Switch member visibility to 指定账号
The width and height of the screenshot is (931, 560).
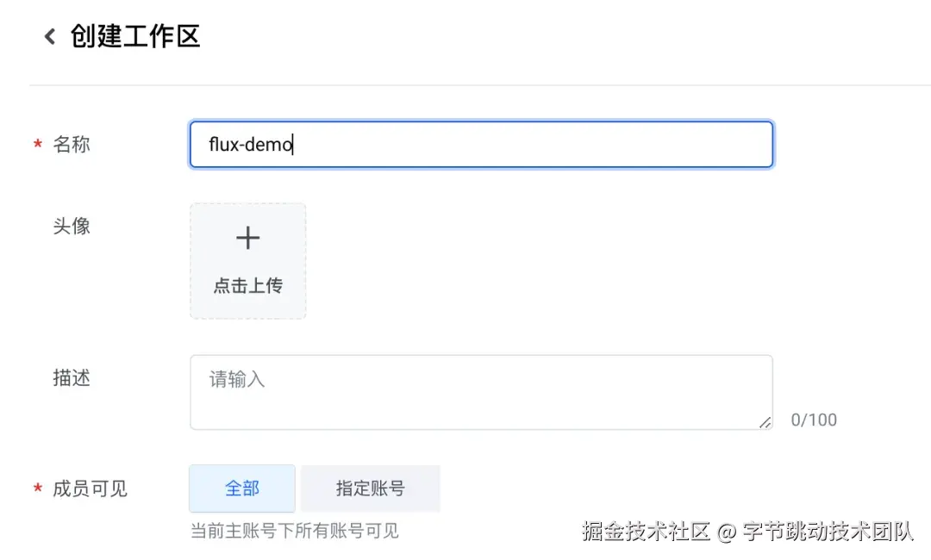click(371, 488)
